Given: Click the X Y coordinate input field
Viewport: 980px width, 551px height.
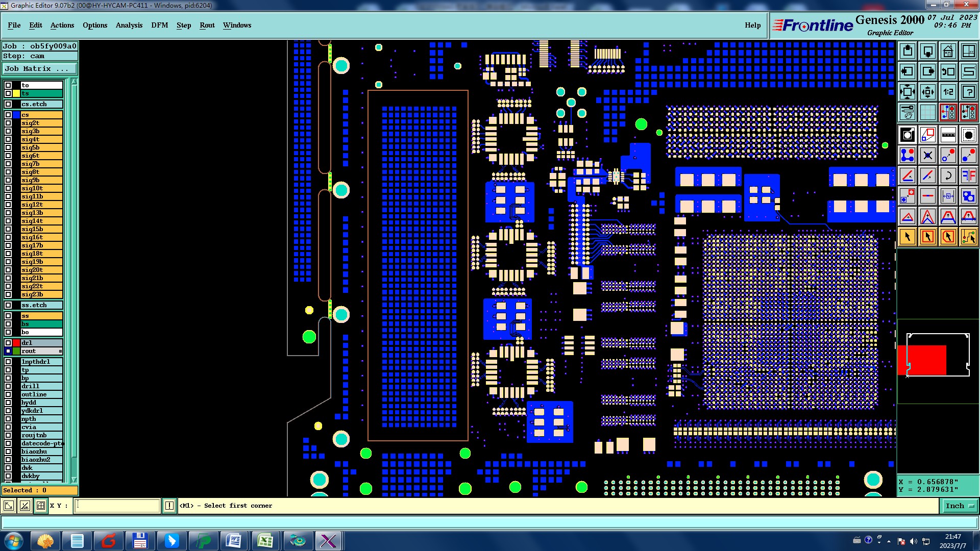Looking at the screenshot, I should click(x=117, y=506).
